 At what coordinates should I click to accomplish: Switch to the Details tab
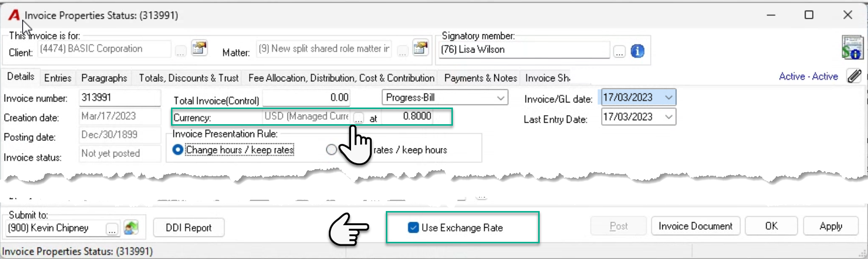(21, 77)
